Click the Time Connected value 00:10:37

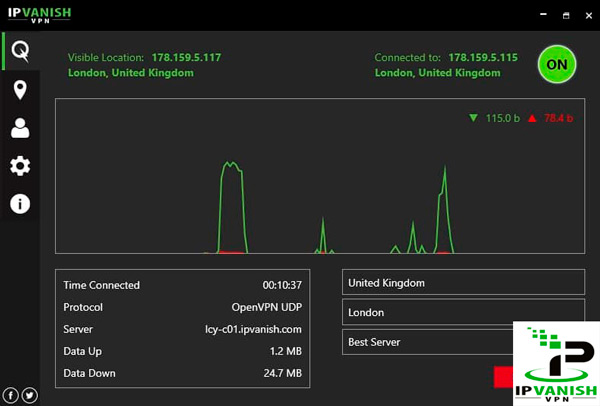[282, 285]
